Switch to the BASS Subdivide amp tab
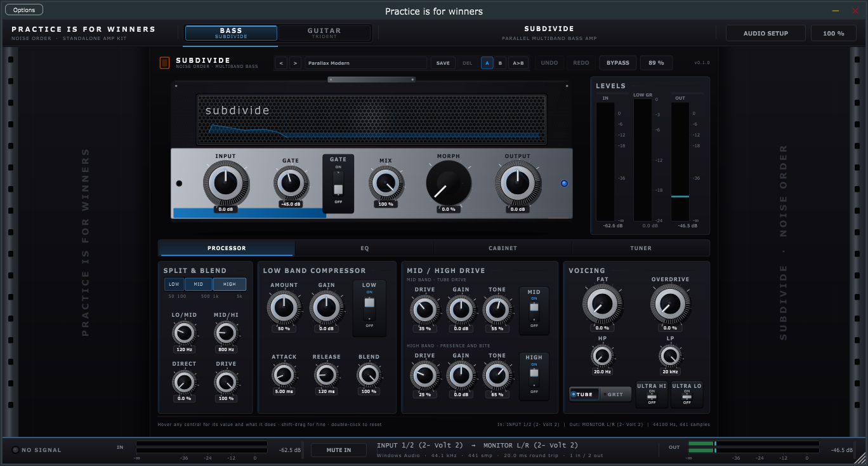Screen dimensions: 868x466 point(231,33)
